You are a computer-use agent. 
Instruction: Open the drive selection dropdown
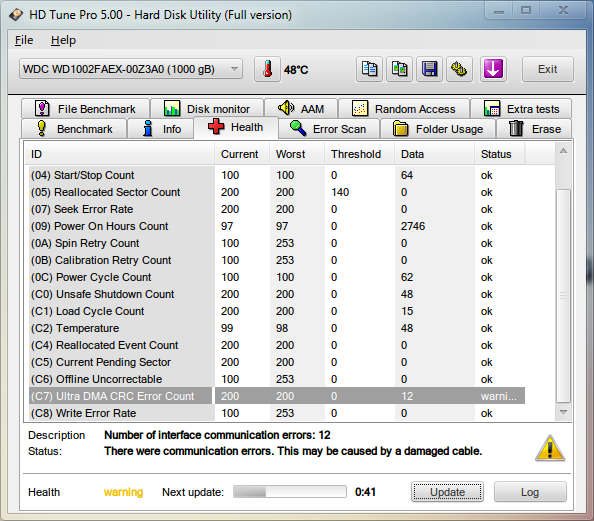[x=131, y=69]
